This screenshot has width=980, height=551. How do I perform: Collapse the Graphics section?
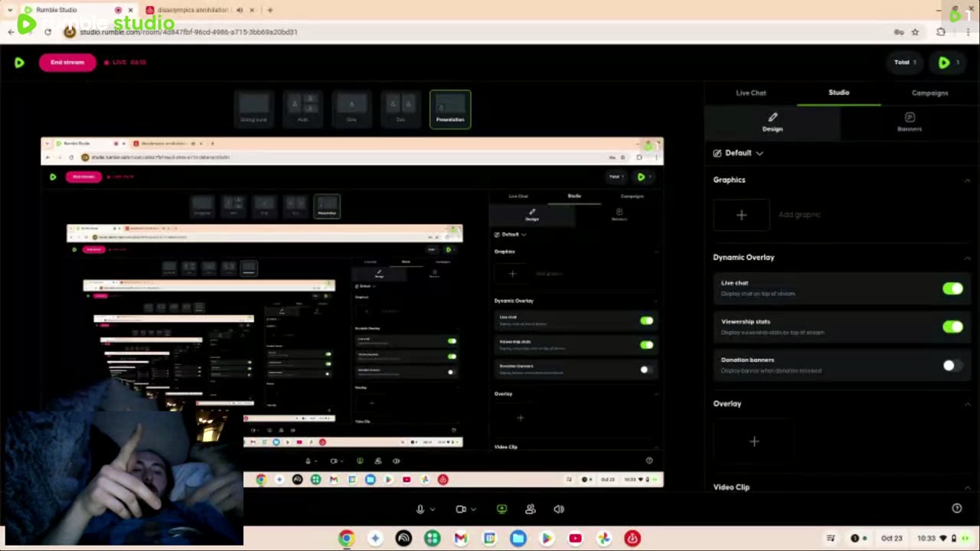tap(967, 180)
